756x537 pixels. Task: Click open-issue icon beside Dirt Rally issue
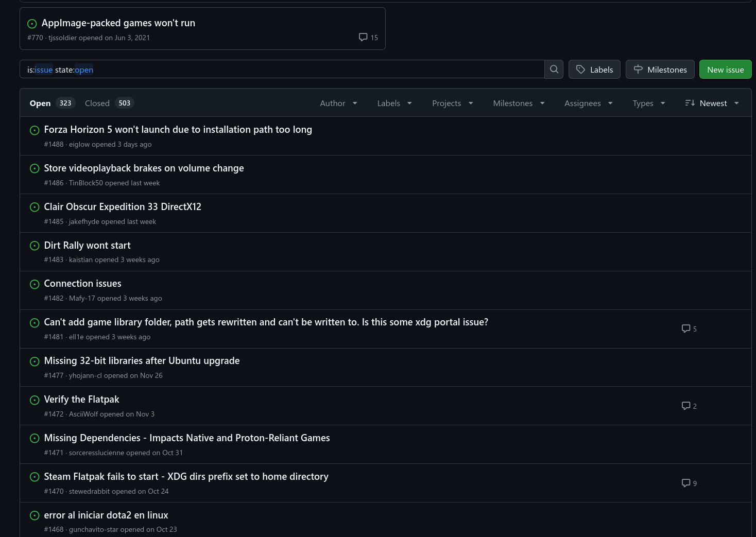pos(35,246)
